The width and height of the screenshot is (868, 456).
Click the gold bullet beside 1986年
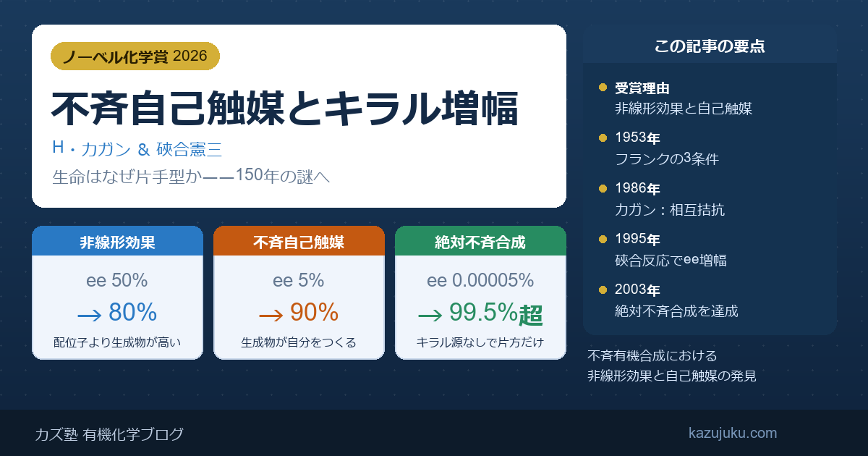603,188
